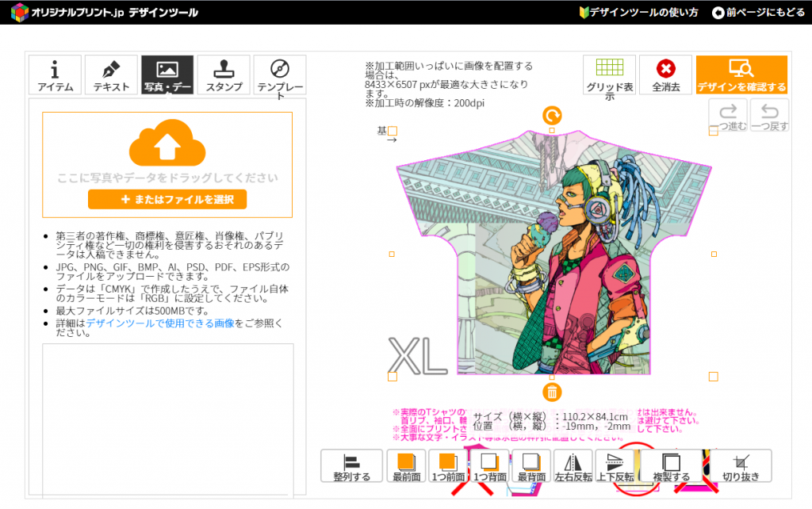
Task: Flip horizontally with 左右反転
Action: (573, 466)
